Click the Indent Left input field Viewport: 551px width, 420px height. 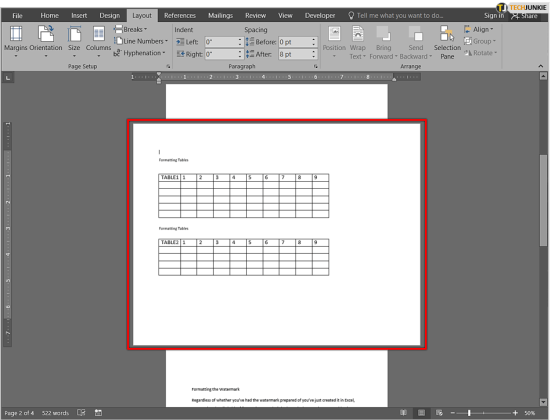click(x=221, y=42)
